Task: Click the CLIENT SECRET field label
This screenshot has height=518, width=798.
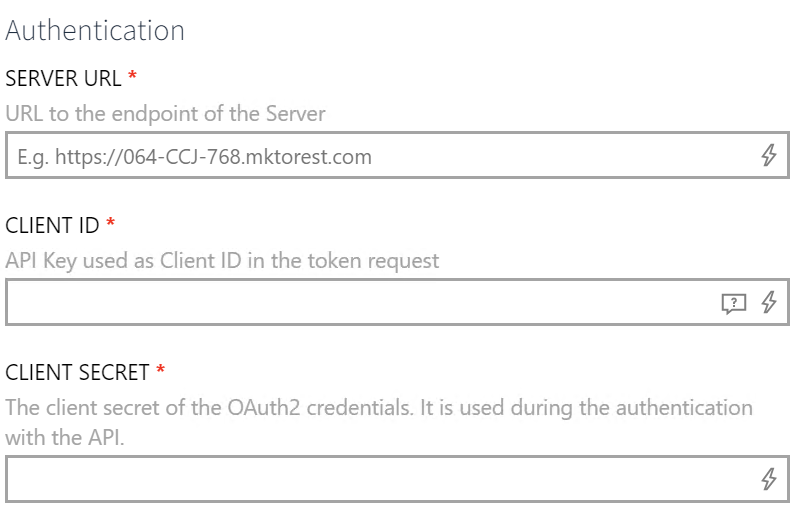Action: tap(78, 373)
